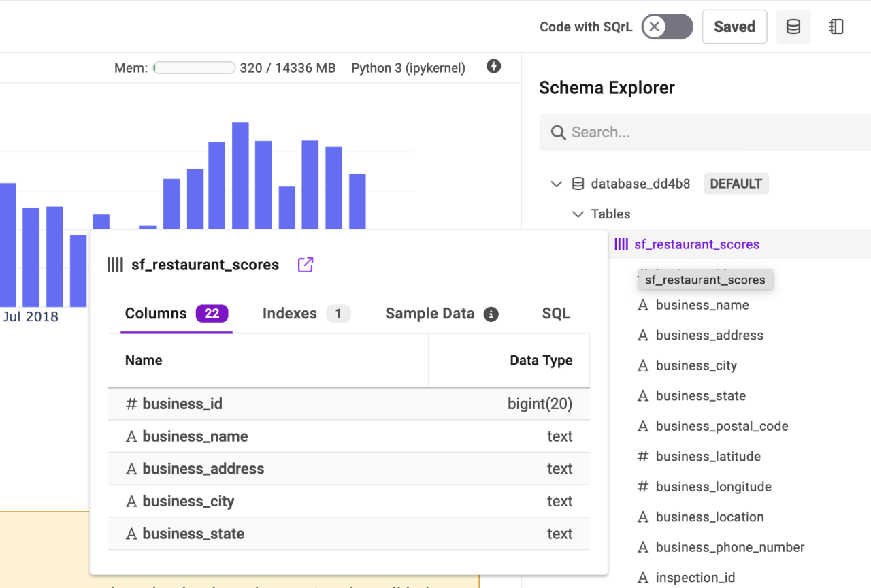
Task: Click the lightning bolt kernel icon
Action: pyautogui.click(x=493, y=67)
